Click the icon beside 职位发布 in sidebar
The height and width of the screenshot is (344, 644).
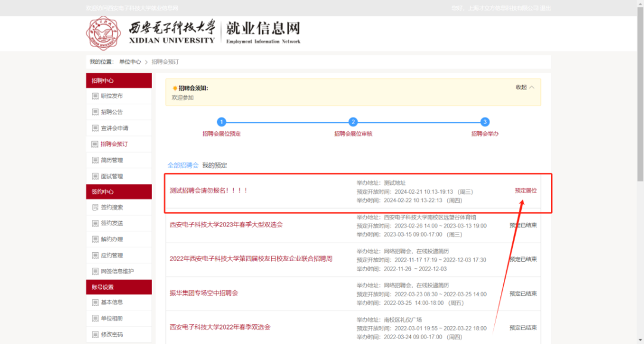coord(95,96)
